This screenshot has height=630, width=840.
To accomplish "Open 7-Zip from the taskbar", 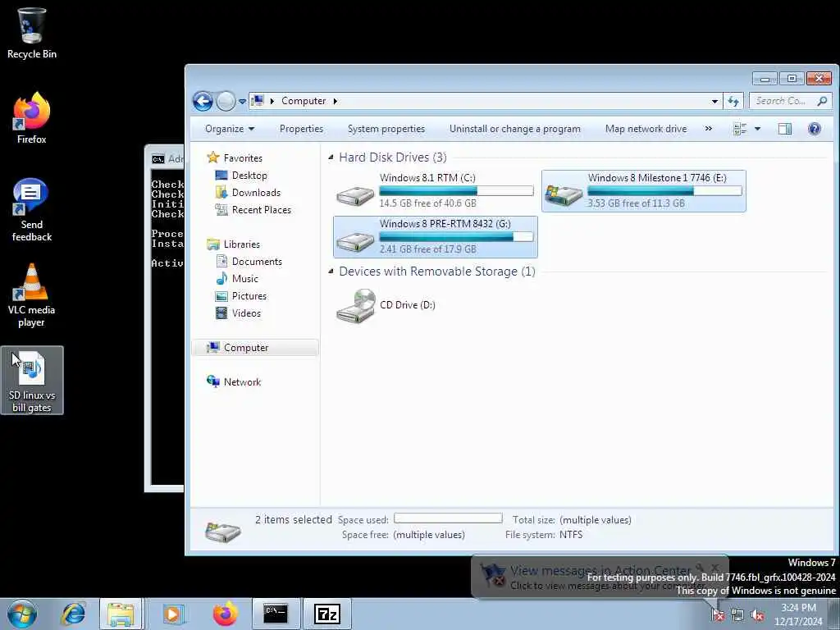I will coord(327,614).
